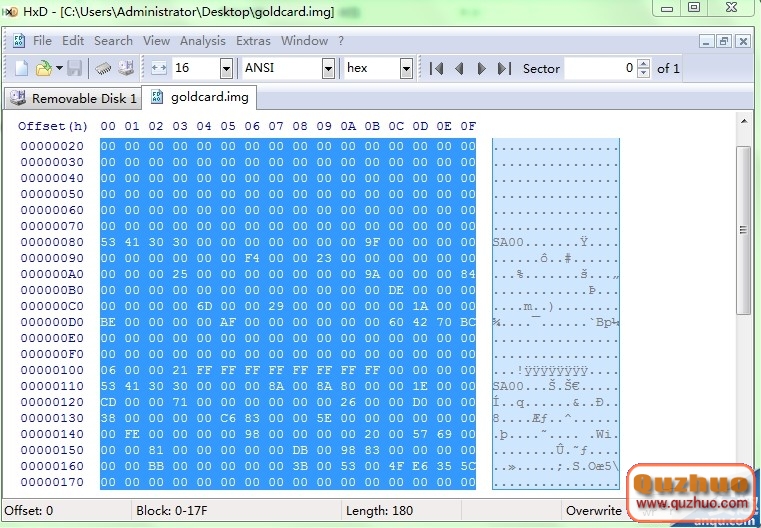Click the HxD document icon in menu bar
This screenshot has width=761, height=528.
pyautogui.click(x=19, y=41)
